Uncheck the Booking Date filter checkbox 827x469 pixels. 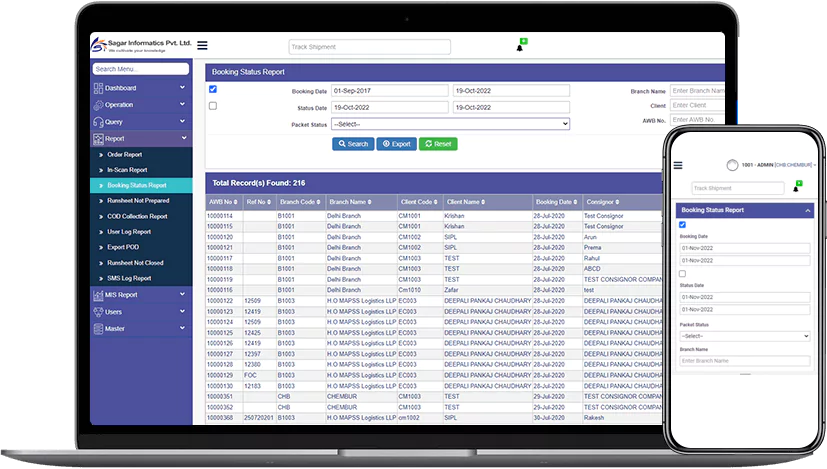(x=213, y=89)
